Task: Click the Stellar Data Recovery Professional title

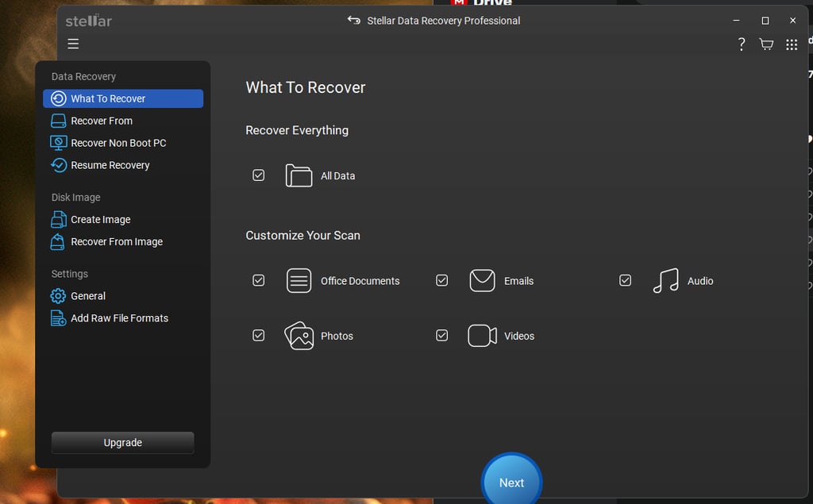Action: [444, 21]
